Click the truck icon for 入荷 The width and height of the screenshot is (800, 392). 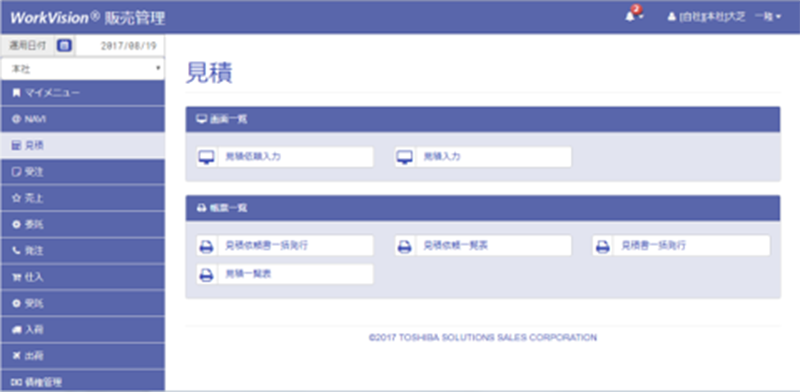click(16, 330)
